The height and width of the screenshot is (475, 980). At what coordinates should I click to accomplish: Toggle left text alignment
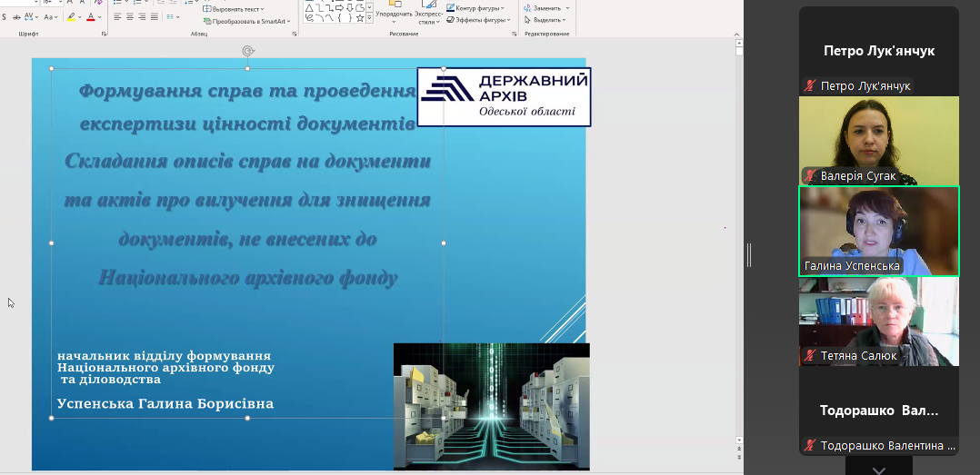pyautogui.click(x=116, y=16)
